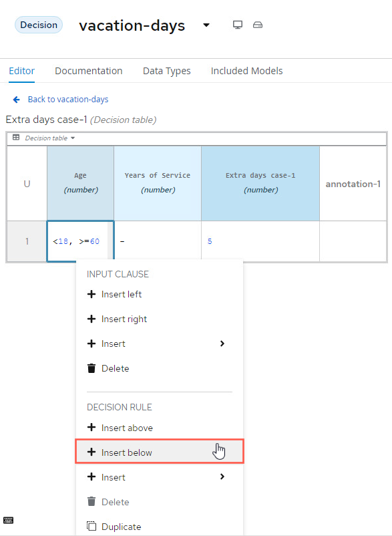Image resolution: width=392 pixels, height=536 pixels.
Task: Switch to the Included Models tab
Action: coord(247,71)
